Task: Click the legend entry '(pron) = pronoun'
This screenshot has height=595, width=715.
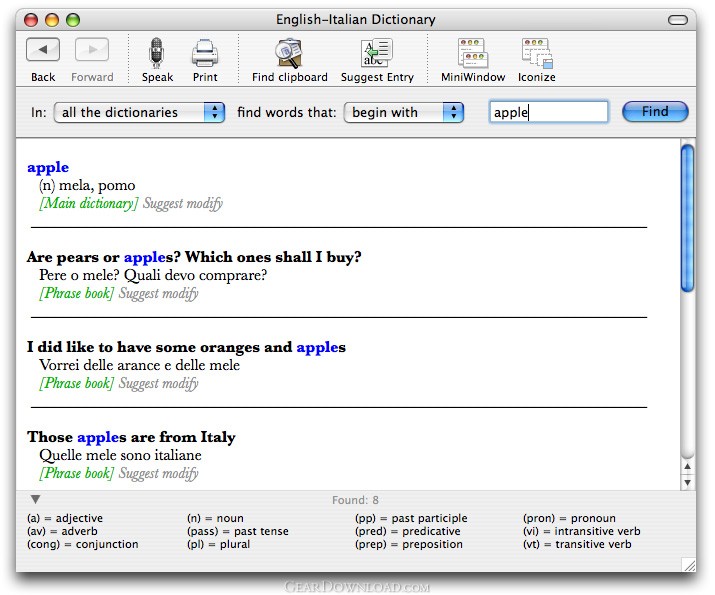Action: pos(569,518)
